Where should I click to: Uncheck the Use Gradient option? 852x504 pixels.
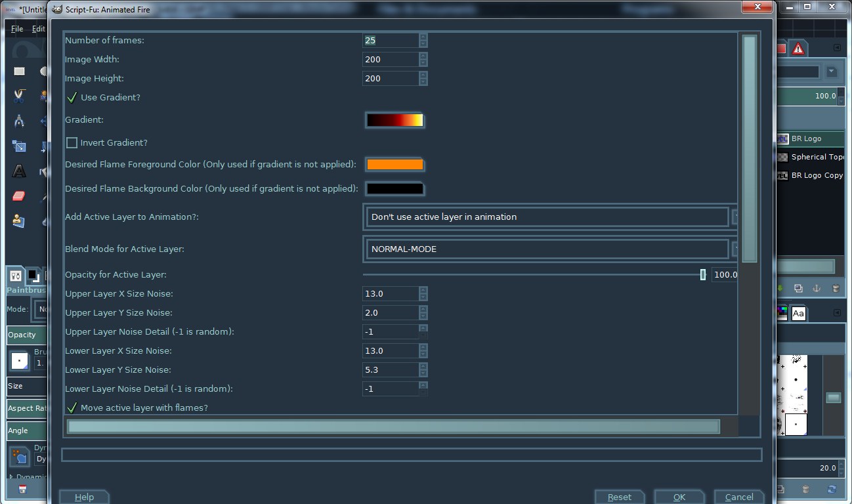pos(72,97)
